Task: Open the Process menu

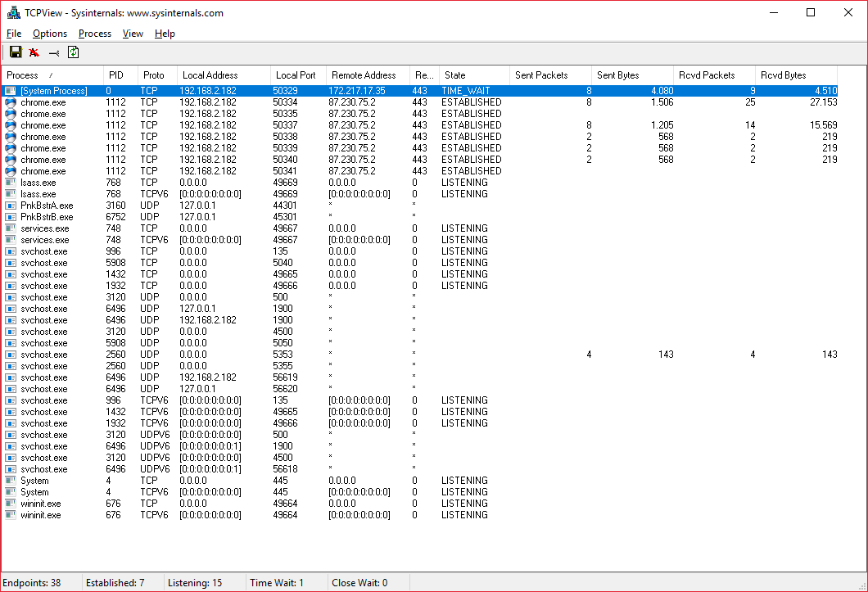Action: pos(95,34)
